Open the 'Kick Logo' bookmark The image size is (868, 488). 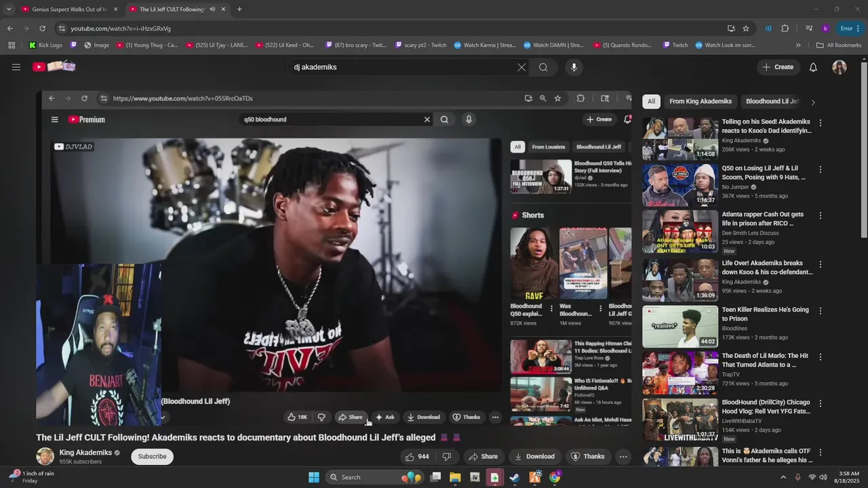click(45, 45)
